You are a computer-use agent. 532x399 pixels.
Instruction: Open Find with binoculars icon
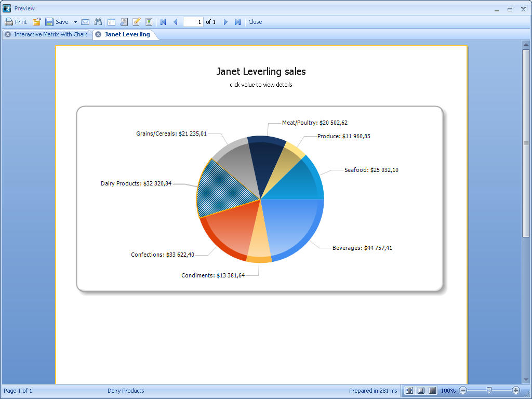tap(98, 22)
